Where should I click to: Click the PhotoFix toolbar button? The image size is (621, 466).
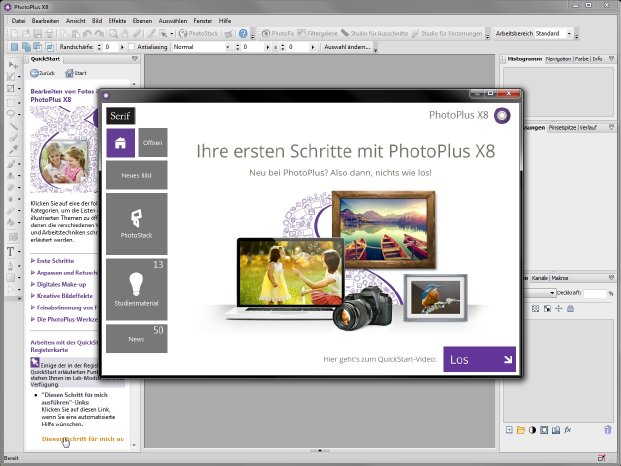pos(278,34)
